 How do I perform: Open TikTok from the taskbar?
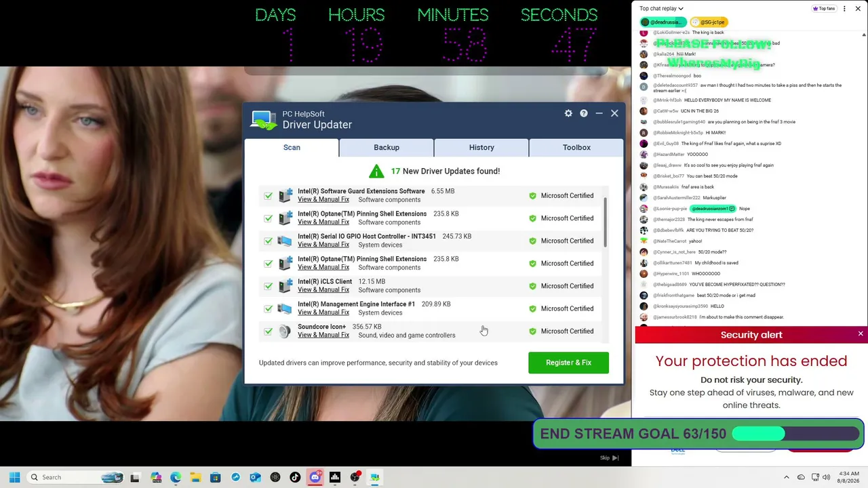295,477
